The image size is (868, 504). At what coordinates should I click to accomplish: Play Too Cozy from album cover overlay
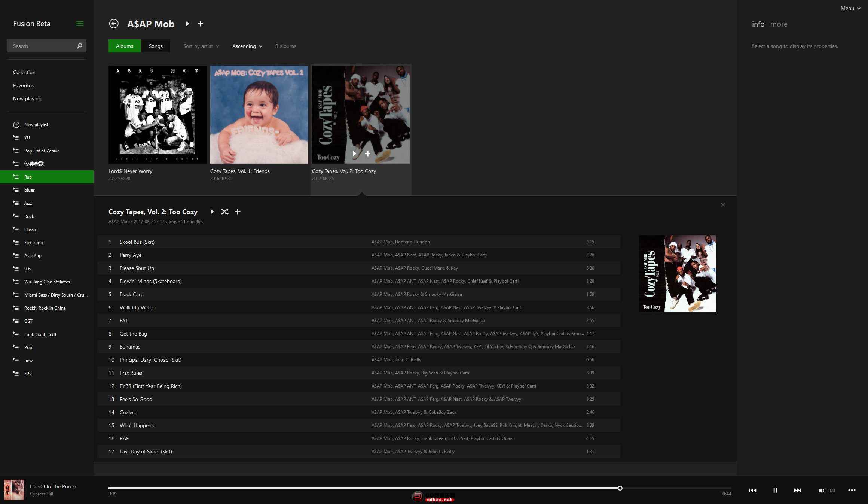[354, 154]
